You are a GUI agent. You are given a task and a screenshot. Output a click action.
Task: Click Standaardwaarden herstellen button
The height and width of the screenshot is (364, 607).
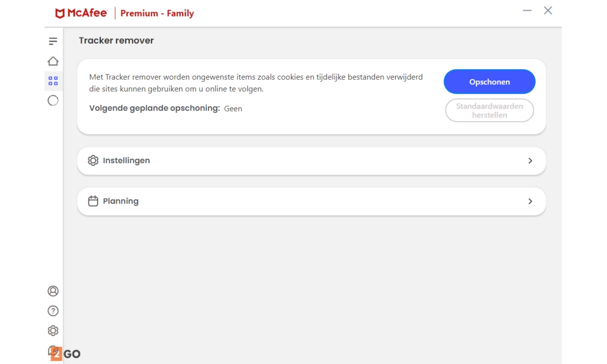click(489, 111)
